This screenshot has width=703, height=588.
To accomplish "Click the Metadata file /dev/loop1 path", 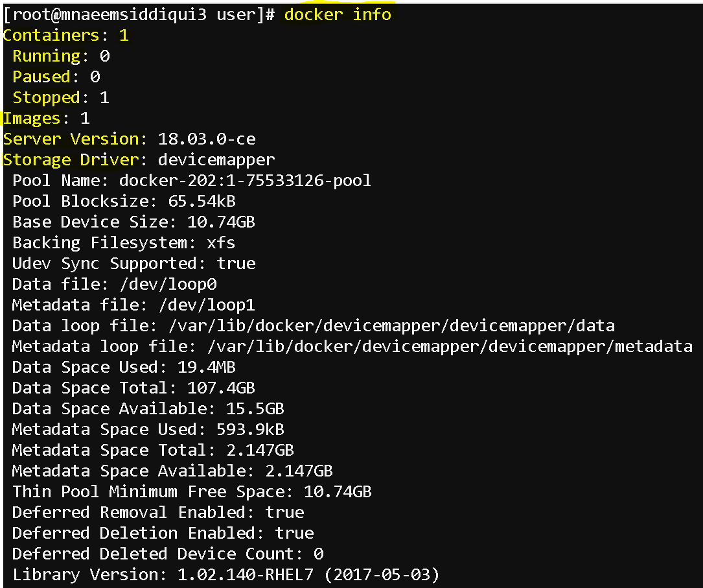I will (x=207, y=305).
